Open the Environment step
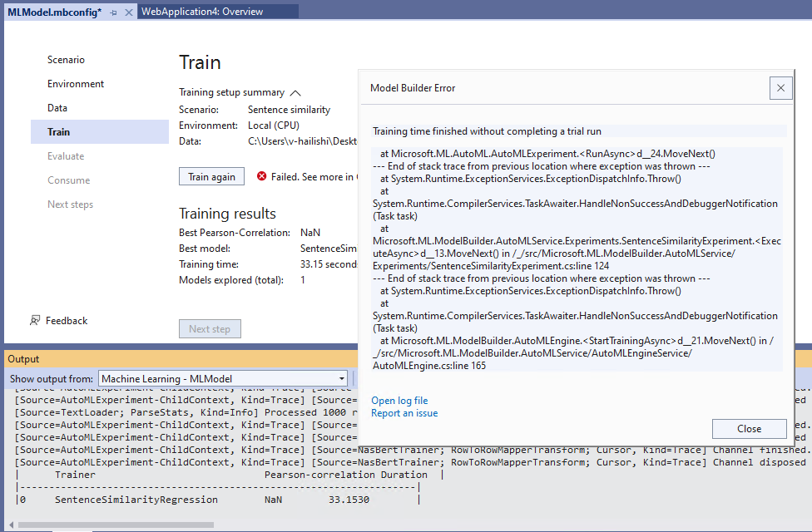The height and width of the screenshot is (532, 812). 76,84
